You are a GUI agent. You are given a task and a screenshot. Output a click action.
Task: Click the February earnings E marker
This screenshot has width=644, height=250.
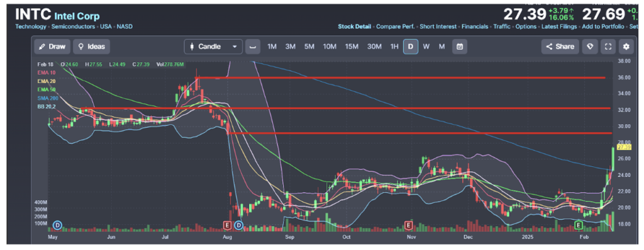coord(579,225)
